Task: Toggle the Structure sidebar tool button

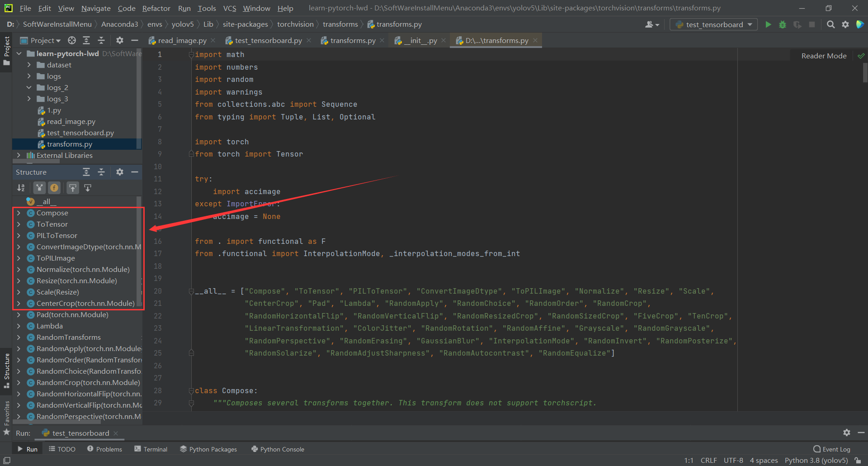Action: click(6, 370)
